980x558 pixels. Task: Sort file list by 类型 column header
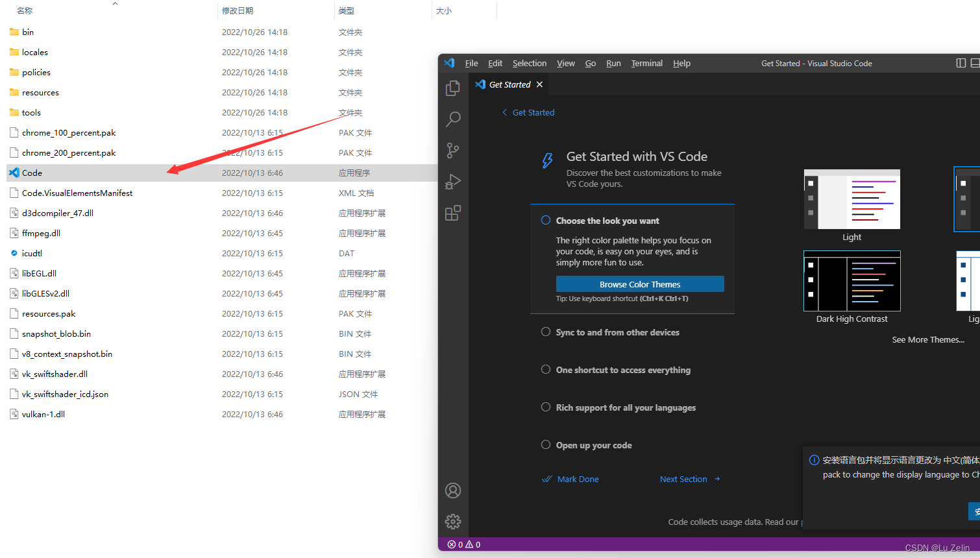click(x=347, y=10)
